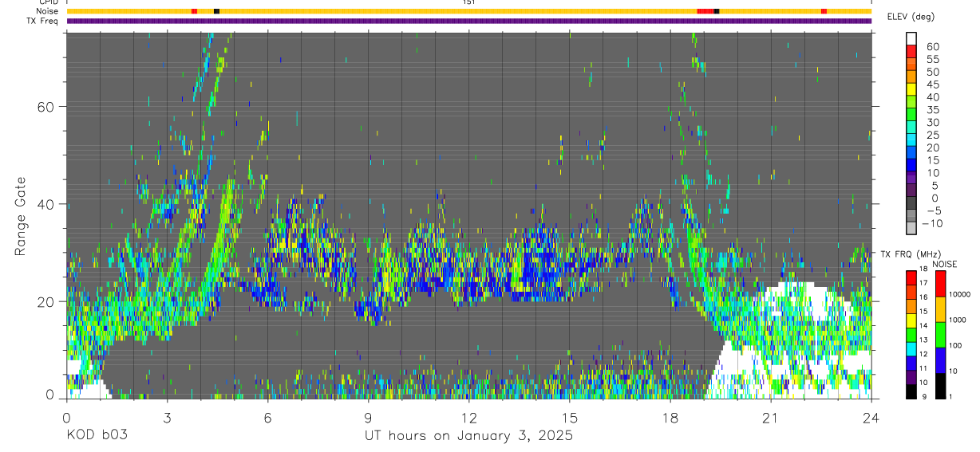Screen dimensions: 980x452
Task: Click the yellow Noise strip above the plot
Action: pyautogui.click(x=469, y=11)
